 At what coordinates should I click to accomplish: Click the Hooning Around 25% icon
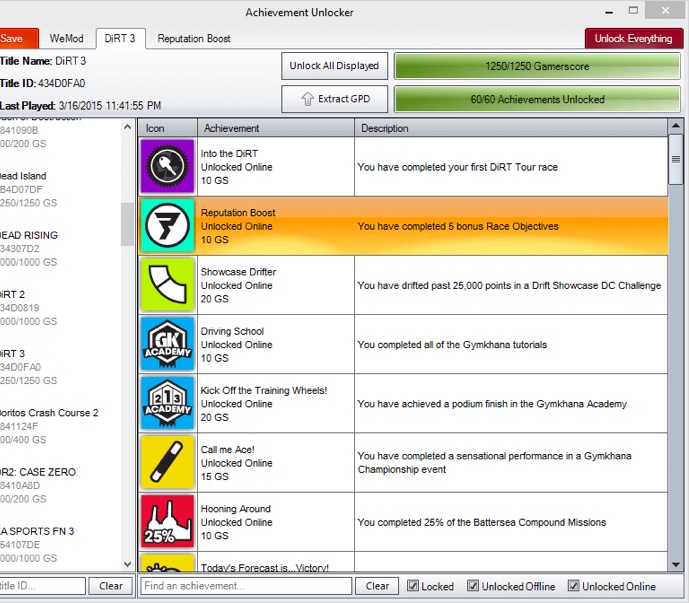click(167, 522)
